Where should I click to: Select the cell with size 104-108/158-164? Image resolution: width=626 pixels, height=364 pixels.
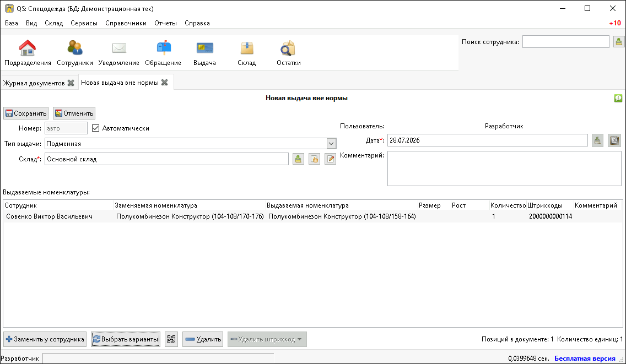click(x=342, y=216)
